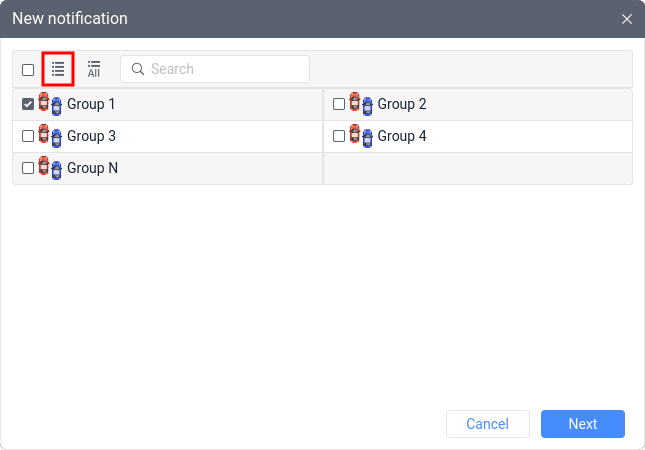Click the list view icon
This screenshot has width=645, height=450.
[58, 69]
